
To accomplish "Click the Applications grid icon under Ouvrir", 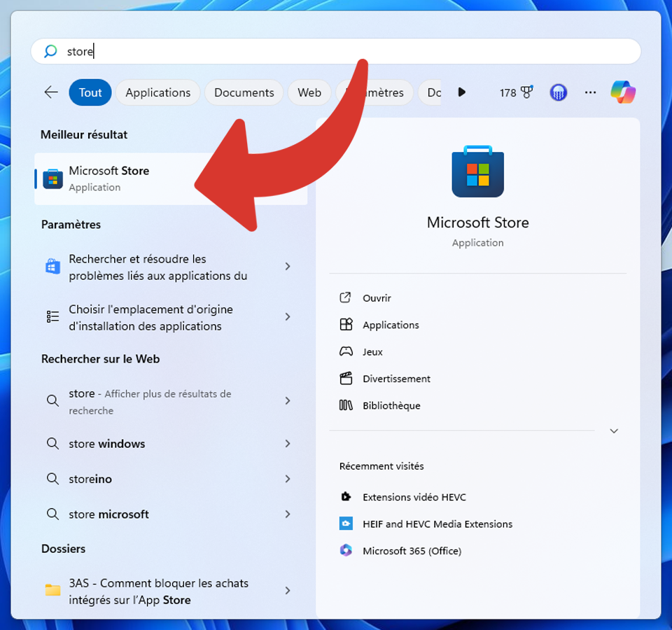I will (345, 324).
